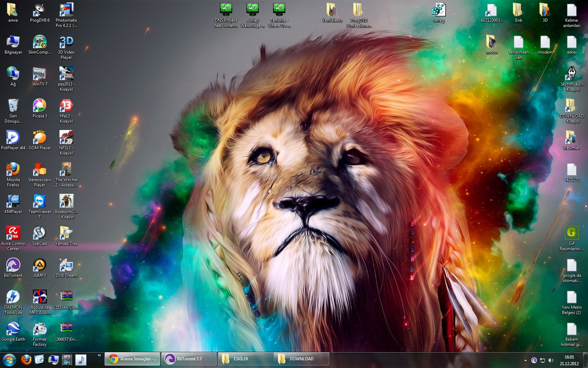The height and width of the screenshot is (368, 588).
Task: Select the (266657)En... RAR archive
Action: point(66,332)
